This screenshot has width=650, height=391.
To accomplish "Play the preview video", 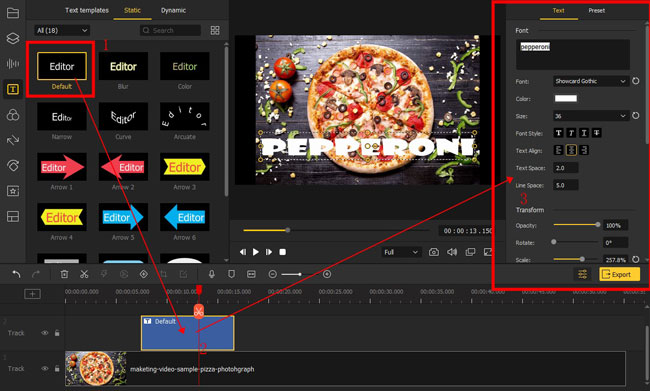I will pyautogui.click(x=256, y=252).
